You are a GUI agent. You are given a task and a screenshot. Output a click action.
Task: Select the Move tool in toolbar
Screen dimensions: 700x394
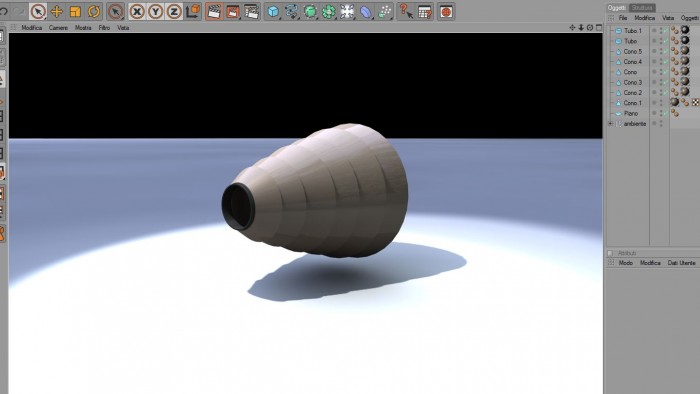click(x=57, y=12)
